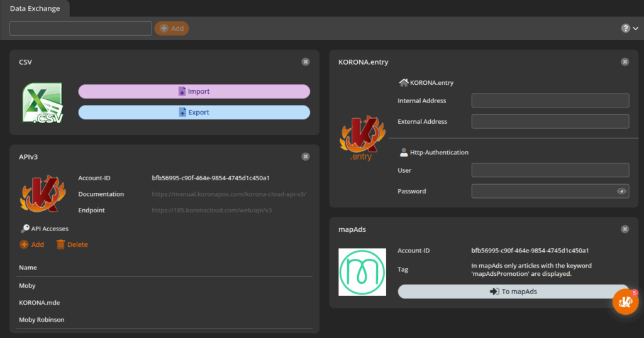
Task: Select the Moby API access row
Action: pyautogui.click(x=164, y=285)
